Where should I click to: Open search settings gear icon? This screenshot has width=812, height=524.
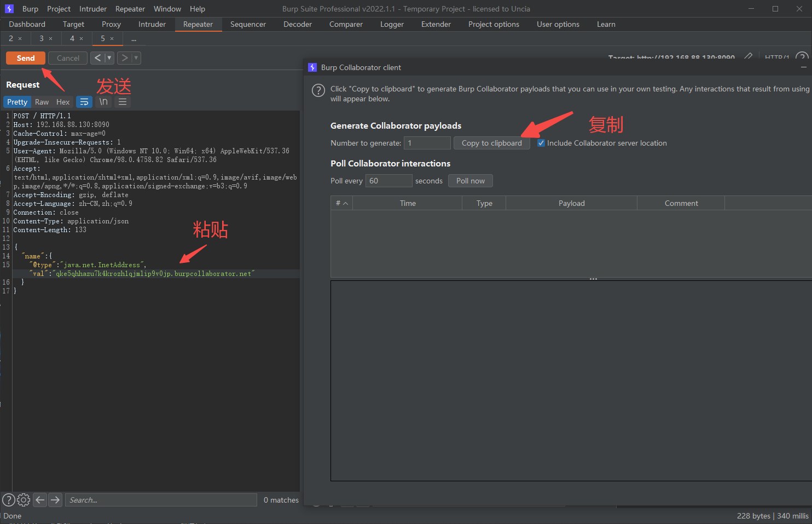click(x=24, y=500)
